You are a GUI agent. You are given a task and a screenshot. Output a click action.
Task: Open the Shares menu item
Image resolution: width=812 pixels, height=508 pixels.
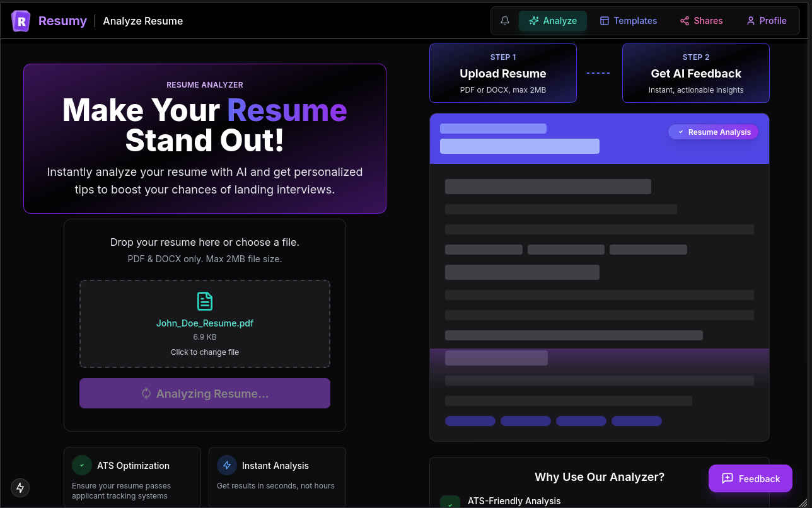(x=701, y=20)
